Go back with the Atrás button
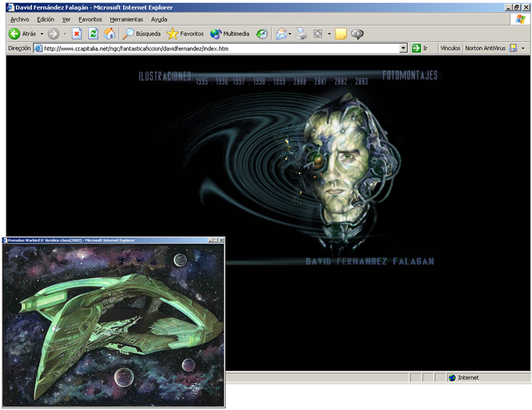The image size is (532, 410). click(x=22, y=34)
